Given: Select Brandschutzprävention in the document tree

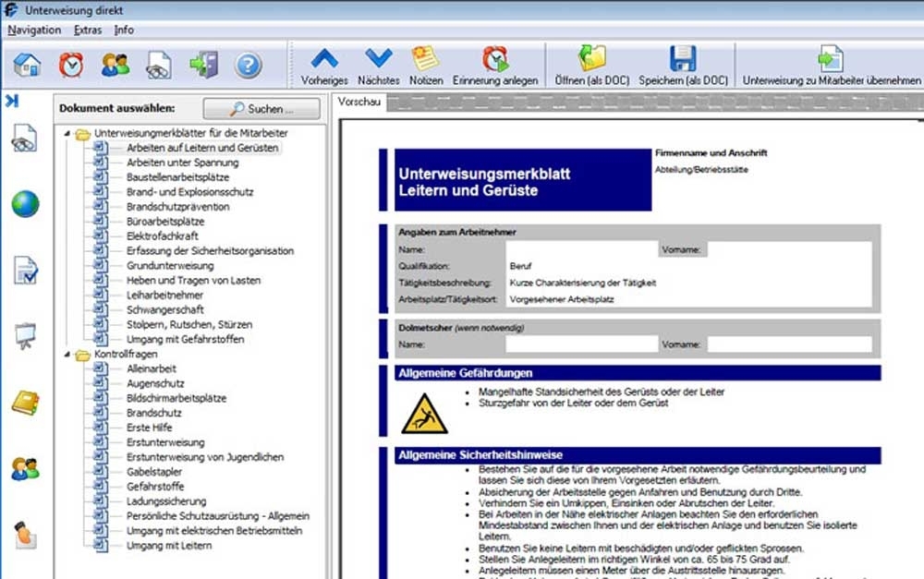Looking at the screenshot, I should 178,207.
